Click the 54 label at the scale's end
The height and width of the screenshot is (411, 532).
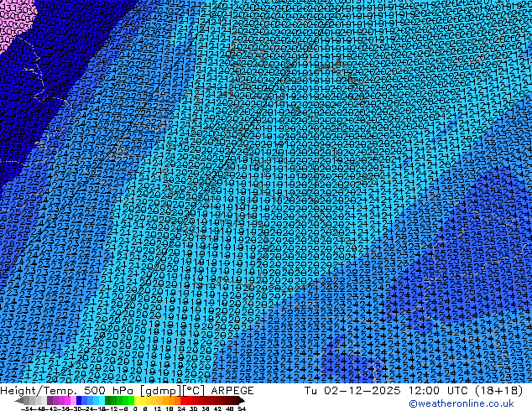[x=242, y=408]
